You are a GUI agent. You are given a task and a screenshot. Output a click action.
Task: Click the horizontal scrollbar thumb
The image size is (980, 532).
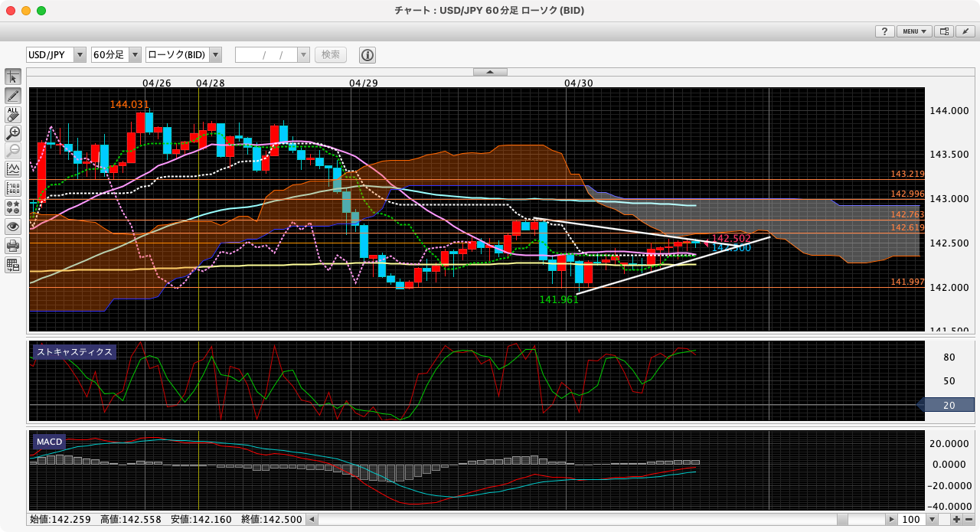coord(842,519)
